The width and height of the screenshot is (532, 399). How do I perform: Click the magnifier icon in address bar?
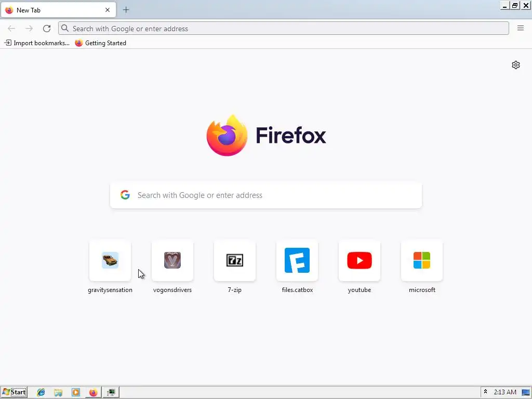65,28
